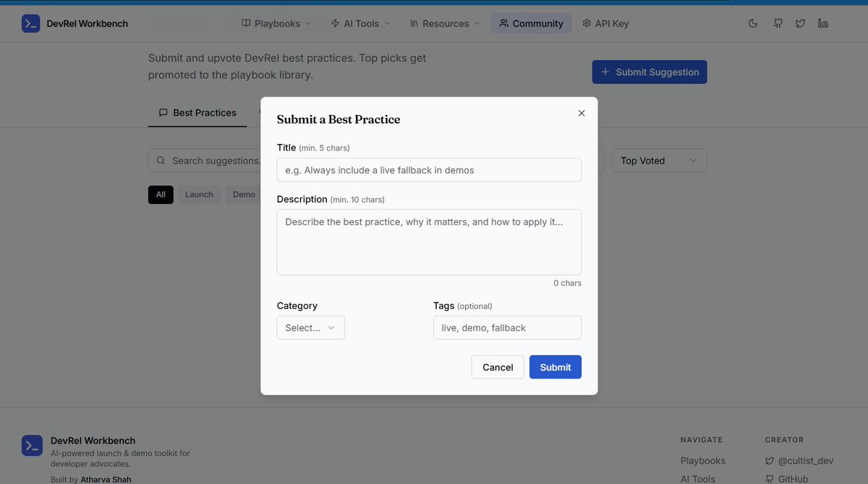Click into the Title input field
This screenshot has height=484, width=868.
429,170
